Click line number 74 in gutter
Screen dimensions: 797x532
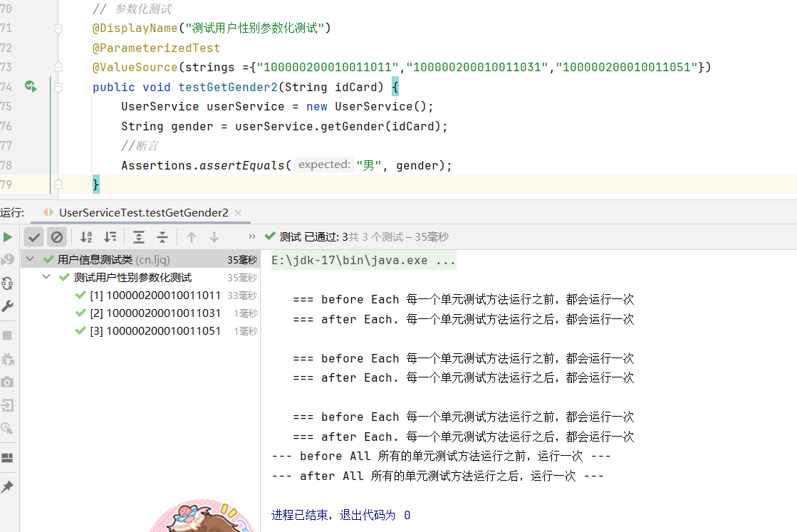[6, 87]
